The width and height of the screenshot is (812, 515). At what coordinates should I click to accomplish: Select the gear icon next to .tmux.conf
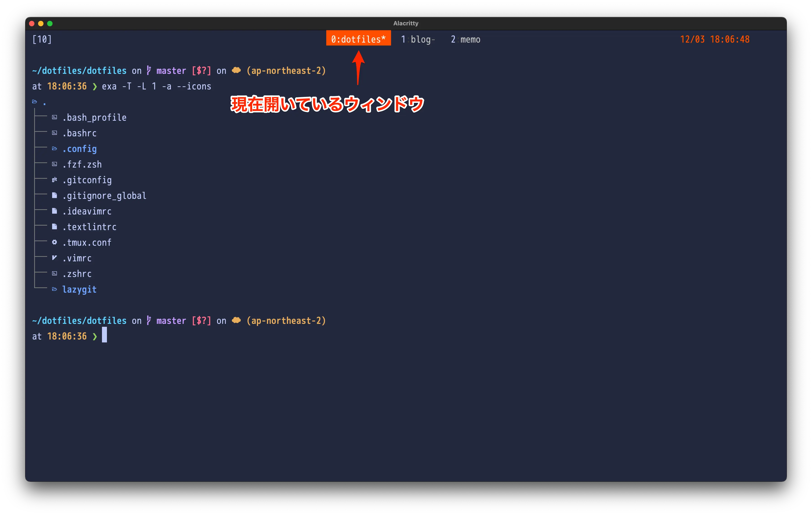[54, 242]
